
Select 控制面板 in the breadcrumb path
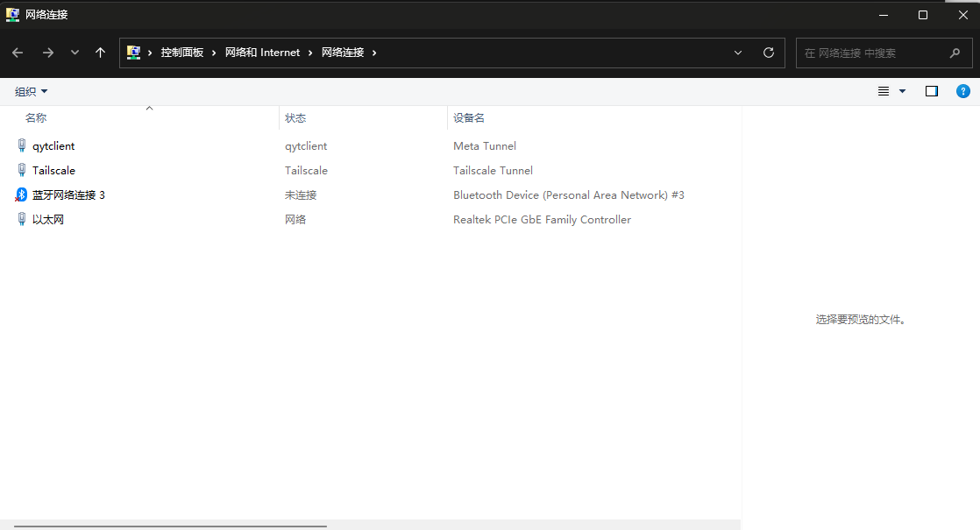[181, 53]
